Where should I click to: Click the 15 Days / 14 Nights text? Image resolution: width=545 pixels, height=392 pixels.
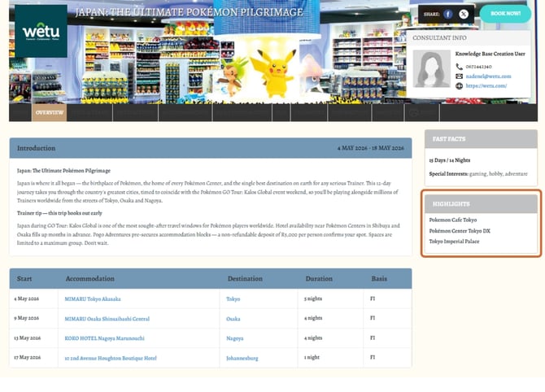click(449, 160)
